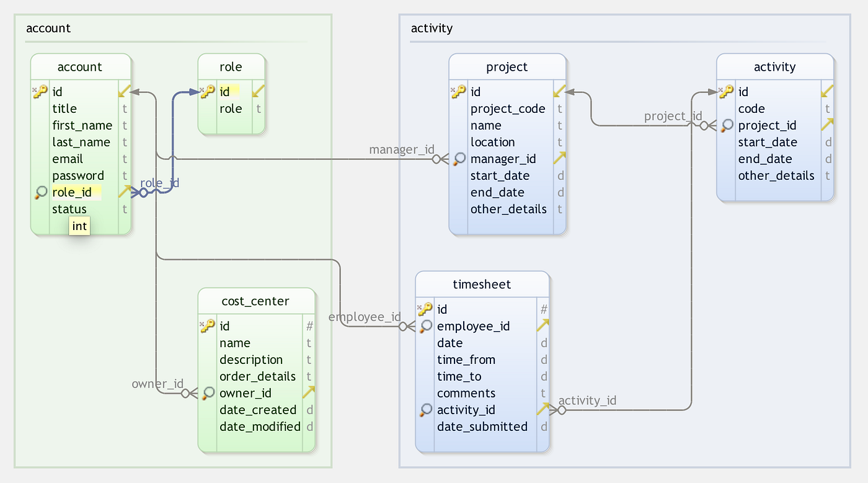Select the timesheet table title
Image resolution: width=868 pixels, height=483 pixels.
point(482,284)
